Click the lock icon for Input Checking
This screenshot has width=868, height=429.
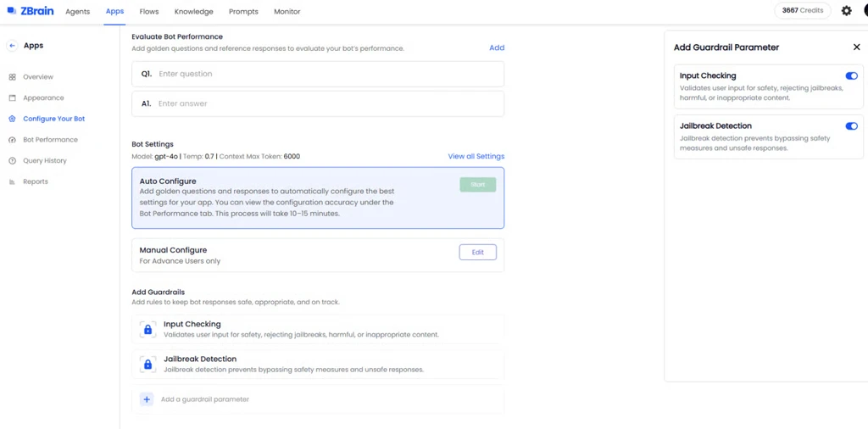(x=147, y=330)
